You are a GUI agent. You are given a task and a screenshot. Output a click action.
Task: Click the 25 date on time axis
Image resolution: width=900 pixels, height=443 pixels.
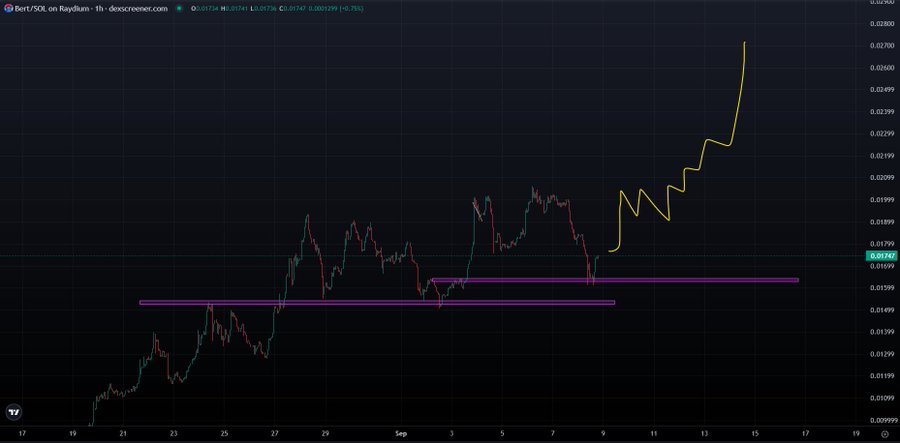click(x=224, y=433)
